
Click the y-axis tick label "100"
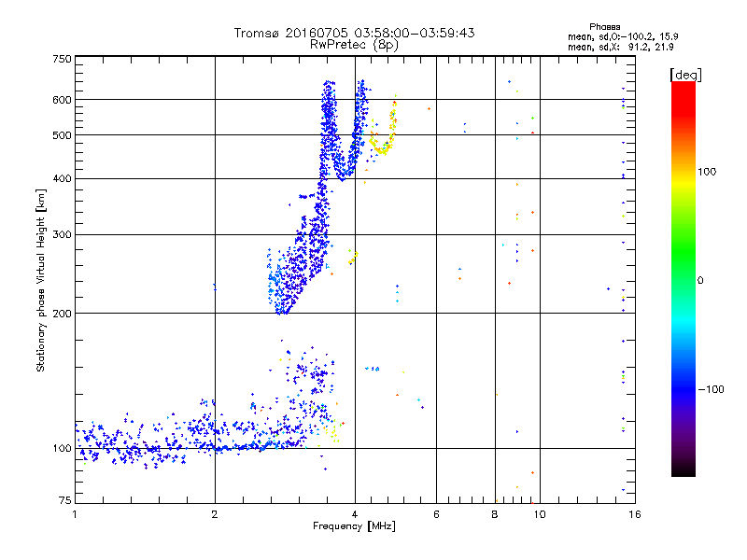click(62, 449)
